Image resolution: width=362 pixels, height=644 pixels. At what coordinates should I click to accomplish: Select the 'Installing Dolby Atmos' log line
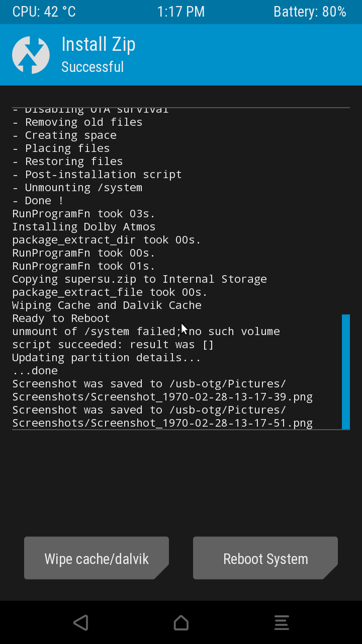pos(84,227)
